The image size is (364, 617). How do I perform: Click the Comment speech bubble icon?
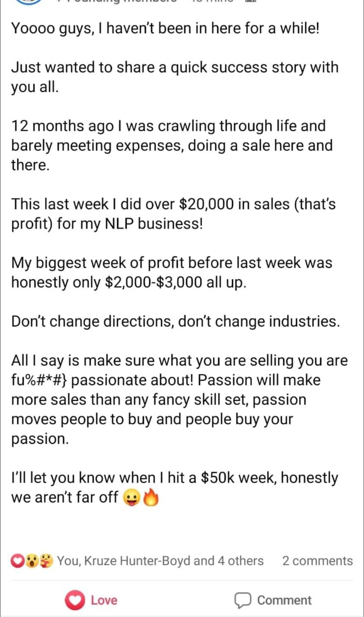coord(243,600)
